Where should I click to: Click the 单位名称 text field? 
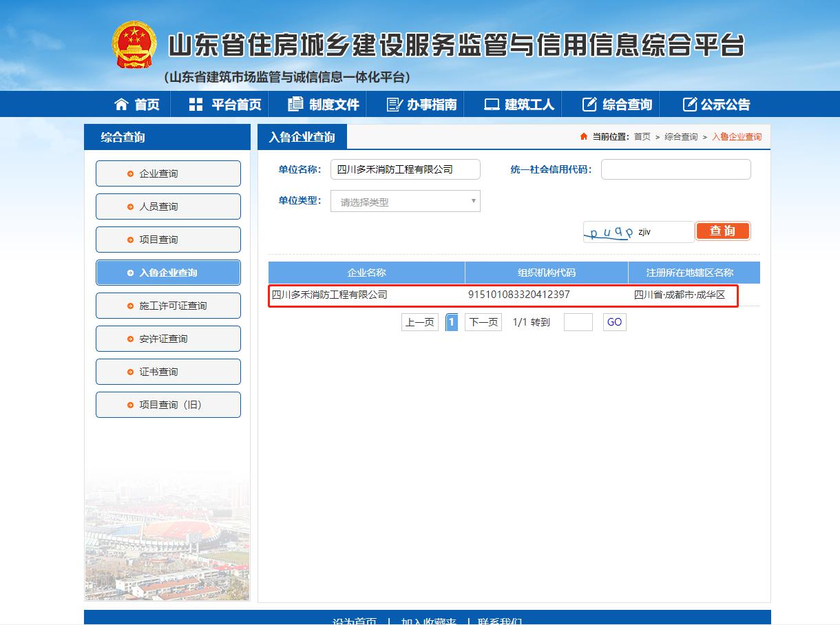pos(405,169)
